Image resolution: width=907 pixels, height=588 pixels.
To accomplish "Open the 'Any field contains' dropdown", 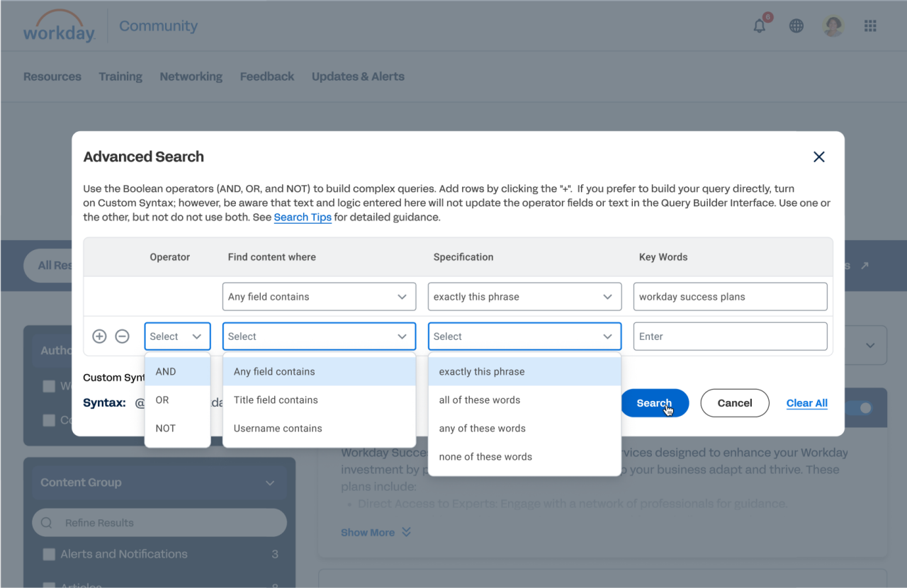I will 319,297.
